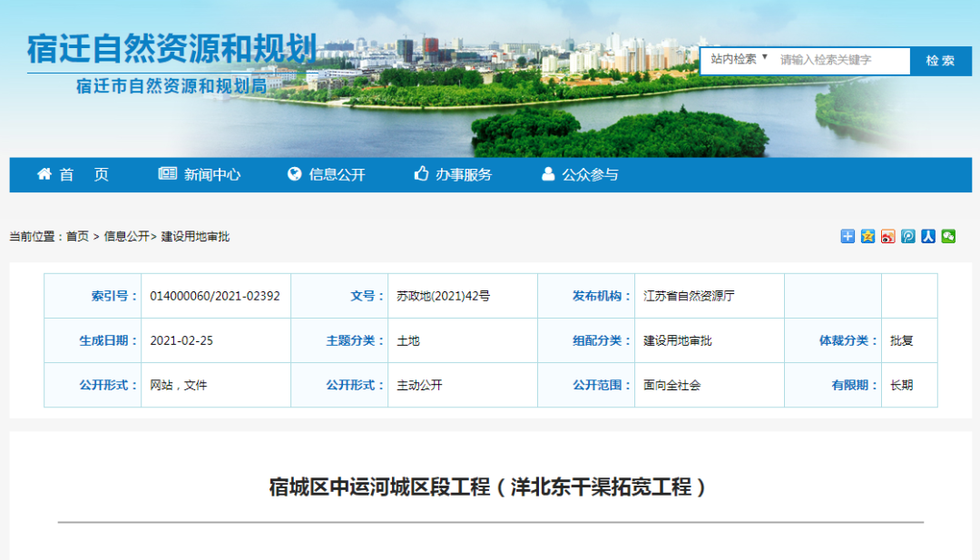The image size is (980, 560).
Task: Click the globe icon beside 信息公开
Action: (294, 173)
